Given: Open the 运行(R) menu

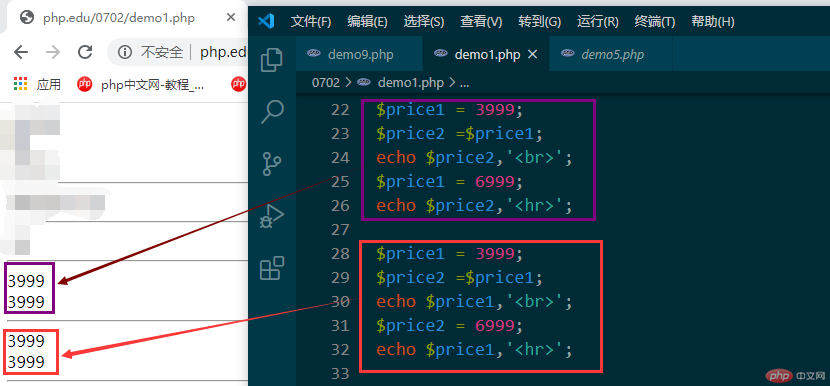Looking at the screenshot, I should pos(598,22).
